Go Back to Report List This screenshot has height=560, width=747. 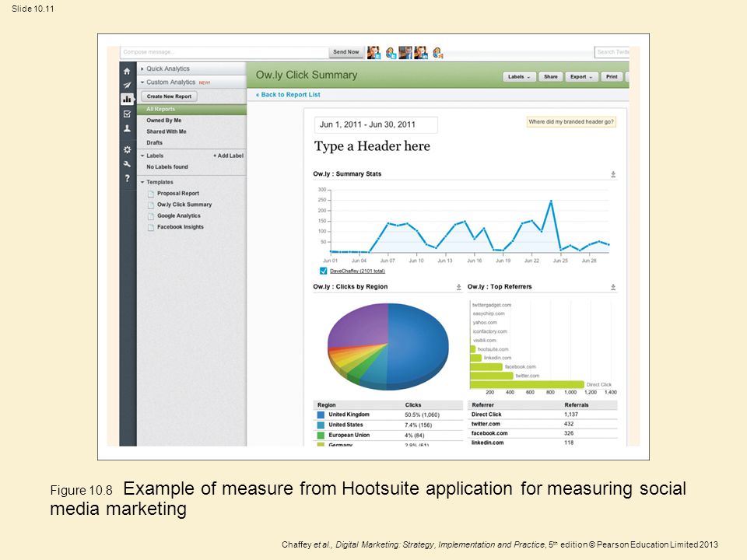[x=288, y=95]
